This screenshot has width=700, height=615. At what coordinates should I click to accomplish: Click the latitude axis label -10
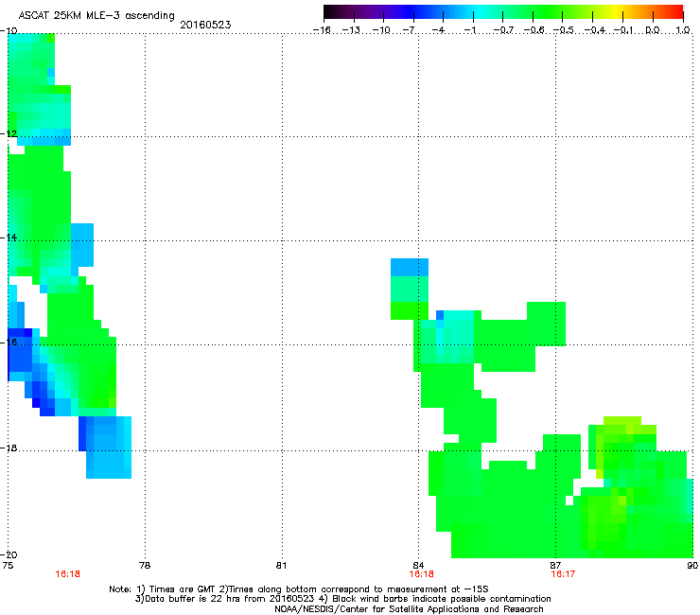tap(9, 31)
